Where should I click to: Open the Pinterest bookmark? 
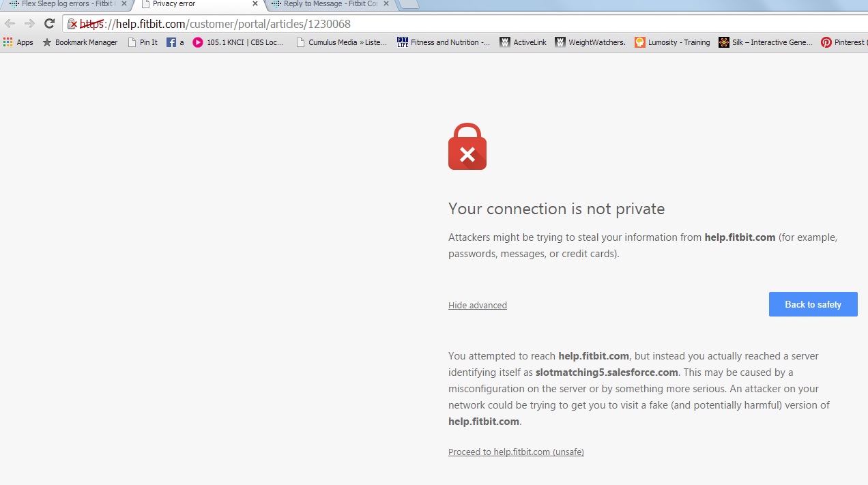[x=843, y=42]
